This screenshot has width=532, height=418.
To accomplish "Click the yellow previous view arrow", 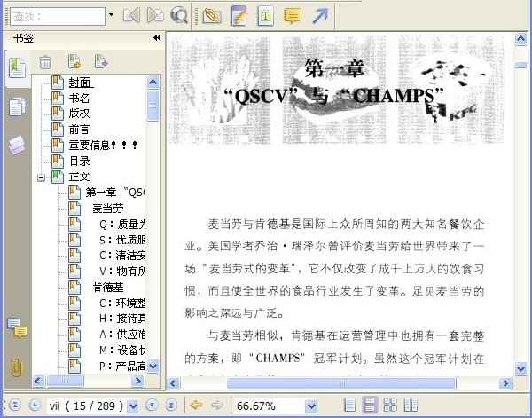I will pyautogui.click(x=196, y=405).
